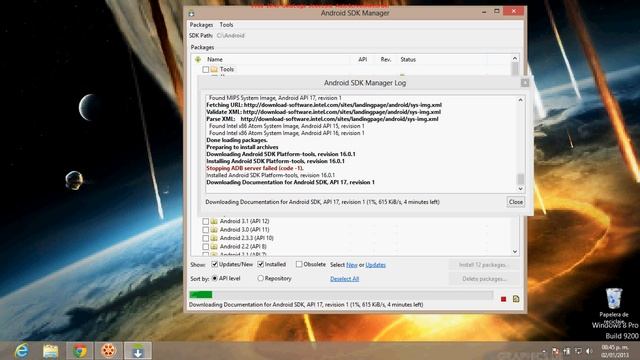Select the 'Fetching URL' log line

324,105
